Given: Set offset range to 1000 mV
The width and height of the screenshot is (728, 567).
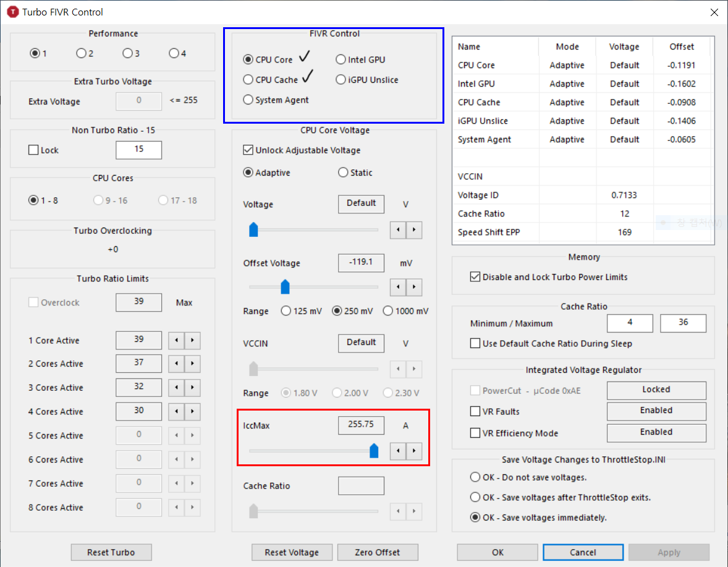Looking at the screenshot, I should (406, 311).
